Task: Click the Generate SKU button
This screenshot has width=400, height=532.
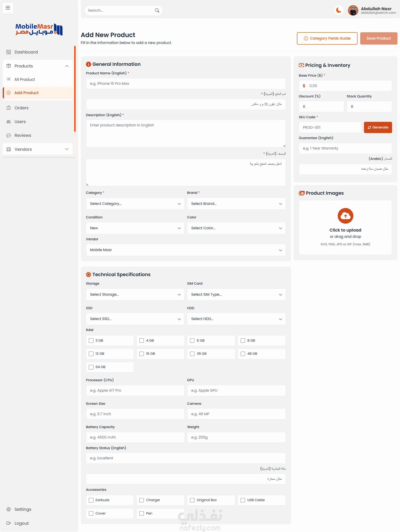Action: (x=378, y=127)
